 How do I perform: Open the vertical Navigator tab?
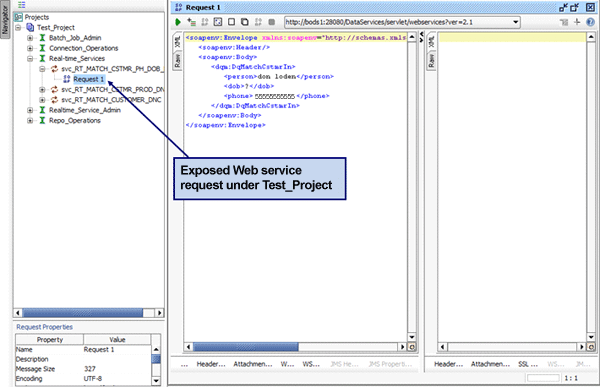point(5,20)
